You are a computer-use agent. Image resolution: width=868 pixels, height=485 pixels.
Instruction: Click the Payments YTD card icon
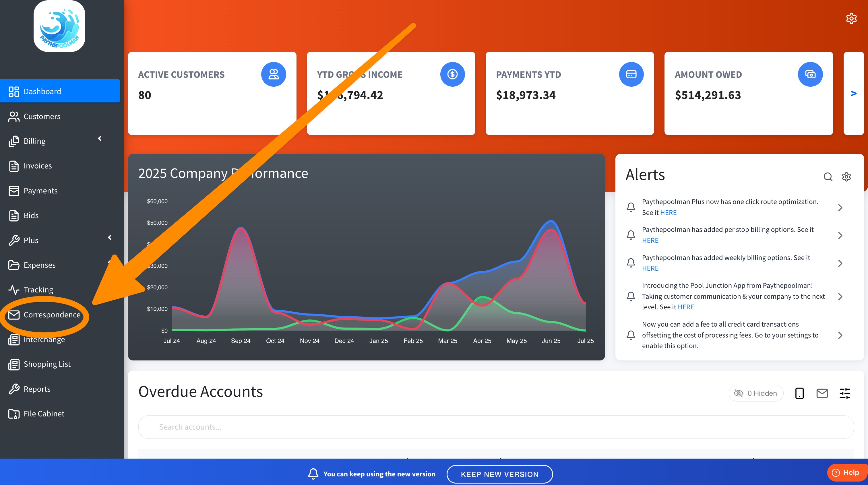[x=631, y=74]
